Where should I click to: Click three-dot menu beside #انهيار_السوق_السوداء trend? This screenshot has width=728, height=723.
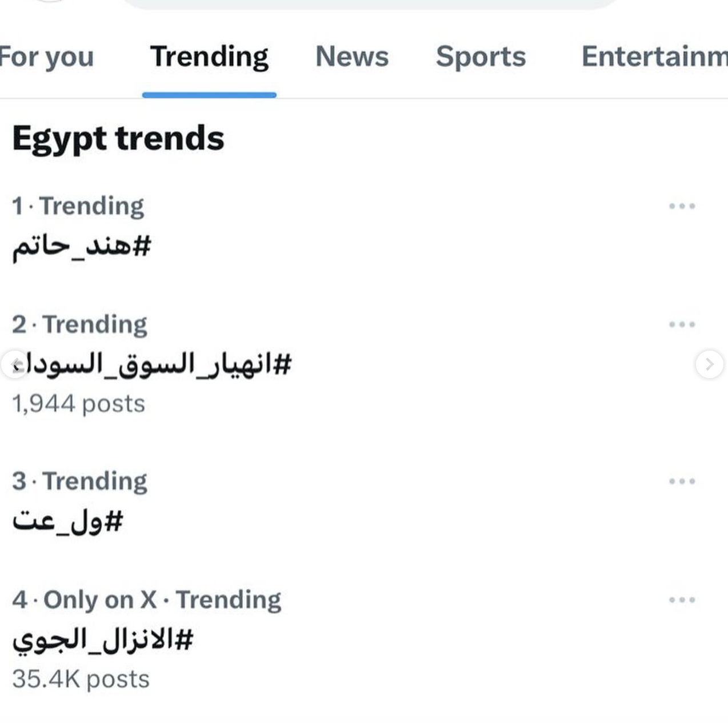coord(682,324)
